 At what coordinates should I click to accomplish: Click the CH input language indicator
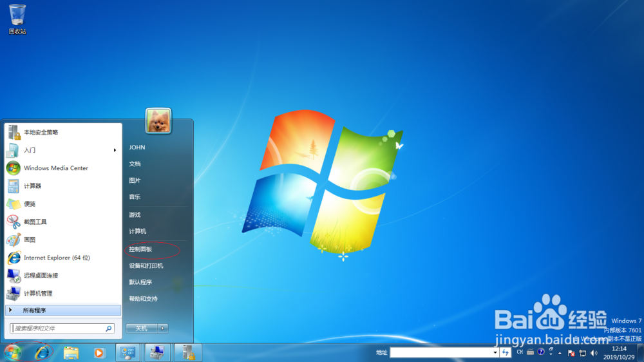[520, 352]
